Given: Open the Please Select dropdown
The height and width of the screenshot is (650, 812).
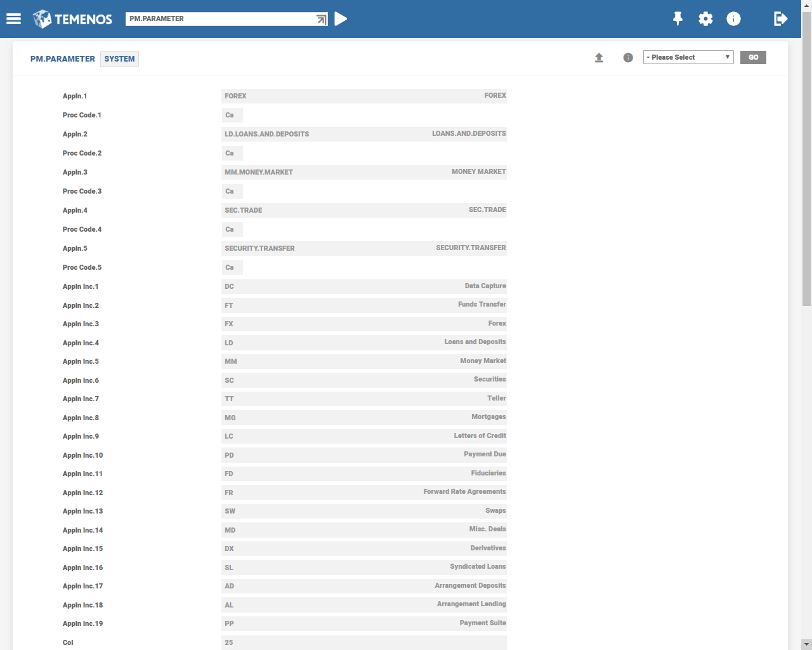Looking at the screenshot, I should tap(688, 57).
